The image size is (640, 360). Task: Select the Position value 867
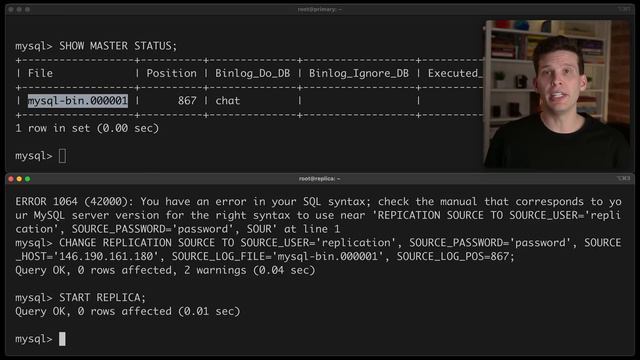coord(187,100)
